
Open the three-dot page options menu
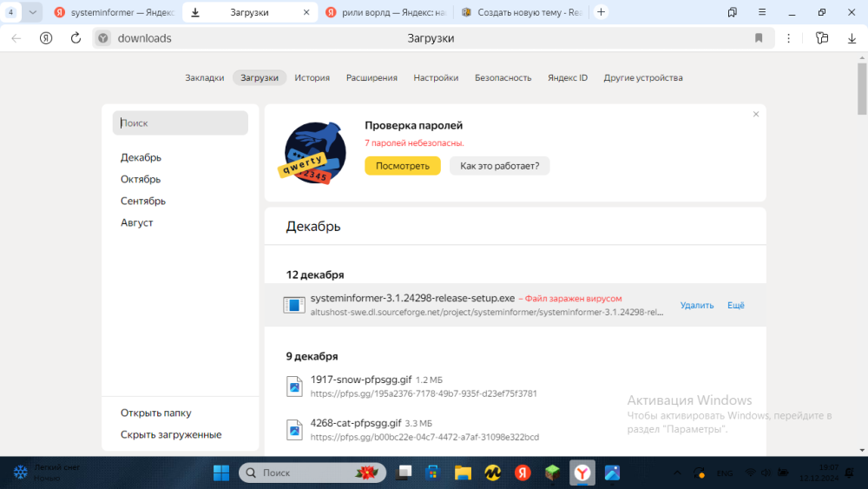pos(789,38)
